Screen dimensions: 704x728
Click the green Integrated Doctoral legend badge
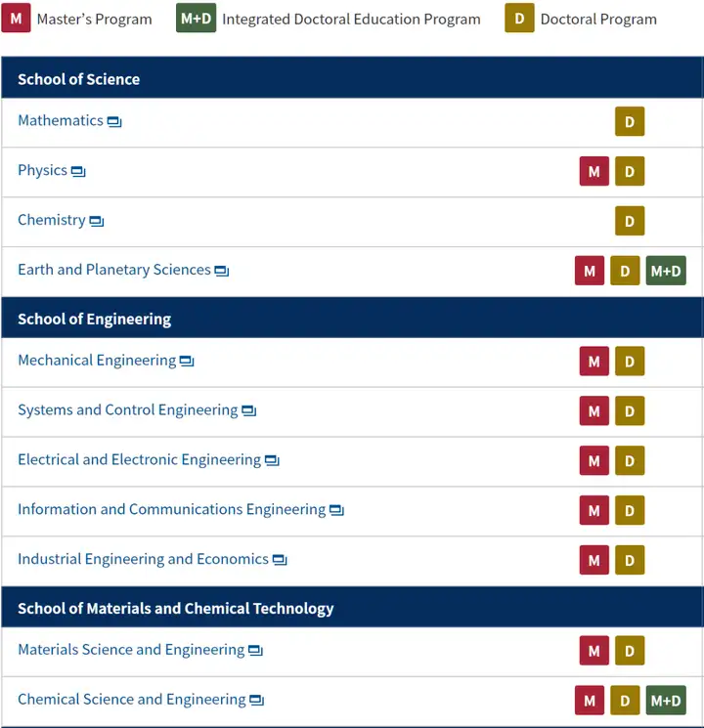(x=196, y=19)
